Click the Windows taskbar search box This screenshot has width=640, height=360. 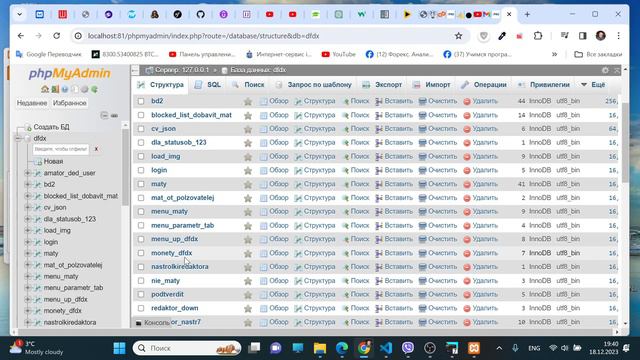coord(187,348)
